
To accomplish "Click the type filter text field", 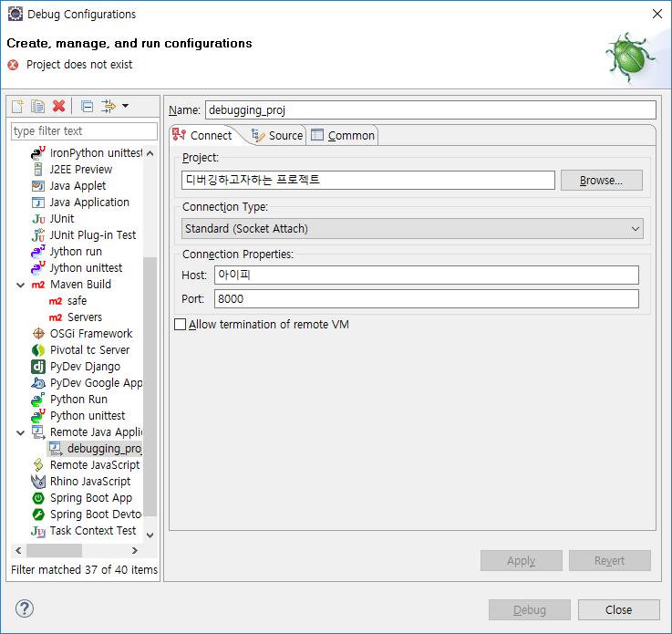I will point(84,131).
